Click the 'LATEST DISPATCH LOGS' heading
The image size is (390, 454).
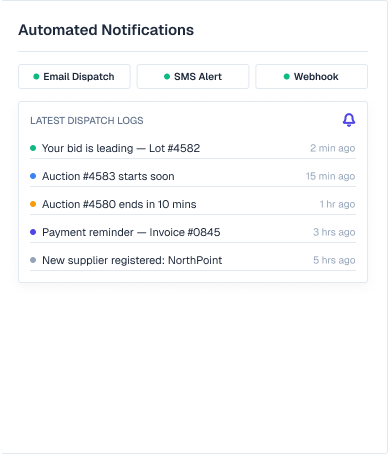(87, 121)
